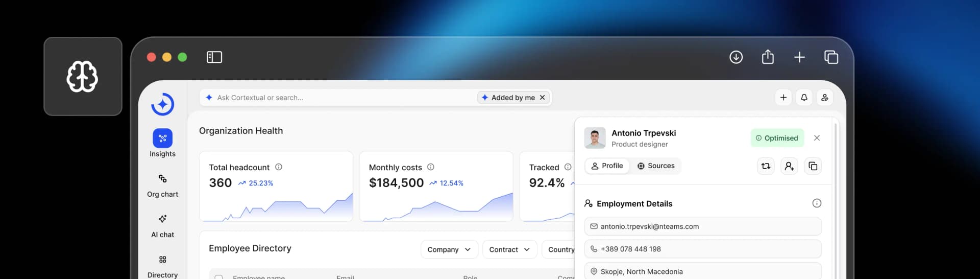Screen dimensions: 980x279
Task: Open the Country filter dropdown
Action: (x=558, y=249)
